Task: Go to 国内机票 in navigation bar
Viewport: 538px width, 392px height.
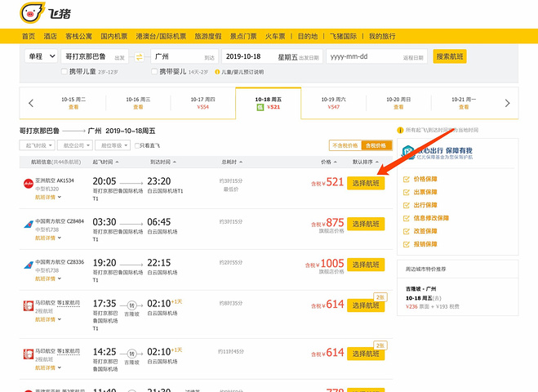Action: 114,36
